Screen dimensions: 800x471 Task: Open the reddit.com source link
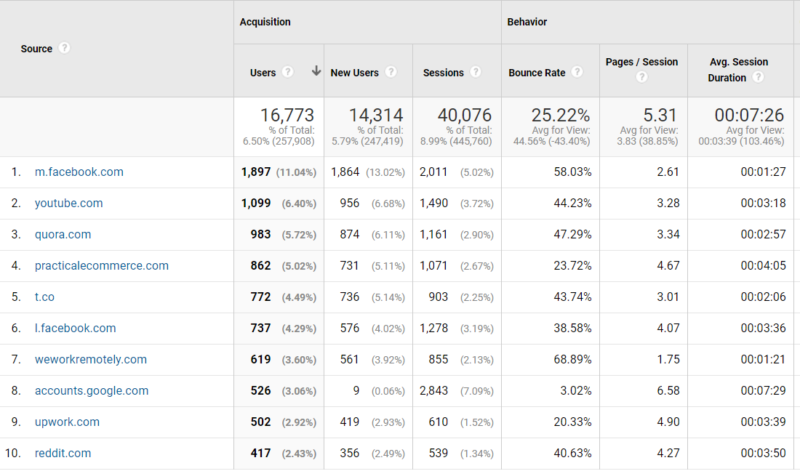(x=63, y=453)
